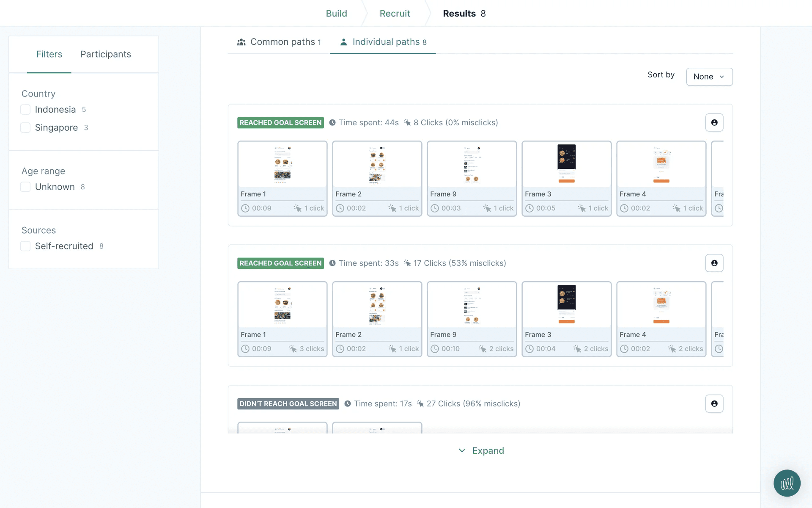Go to the Build step
This screenshot has height=508, width=812.
(x=336, y=14)
